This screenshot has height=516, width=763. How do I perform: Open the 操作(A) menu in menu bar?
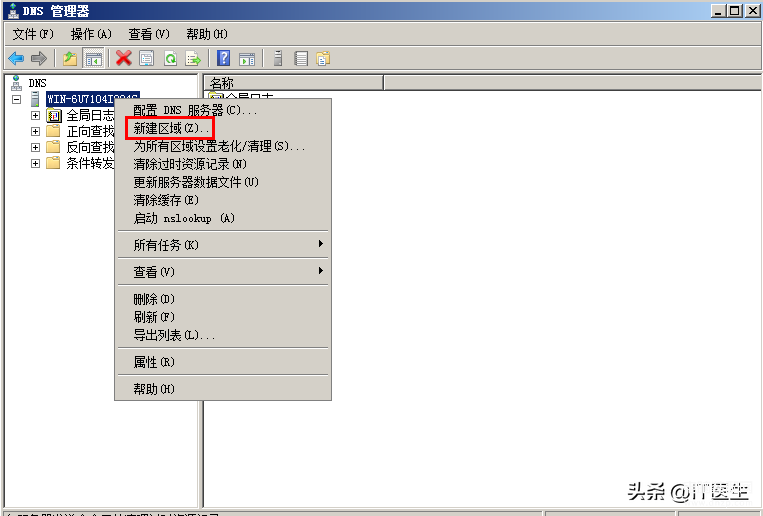pos(91,34)
